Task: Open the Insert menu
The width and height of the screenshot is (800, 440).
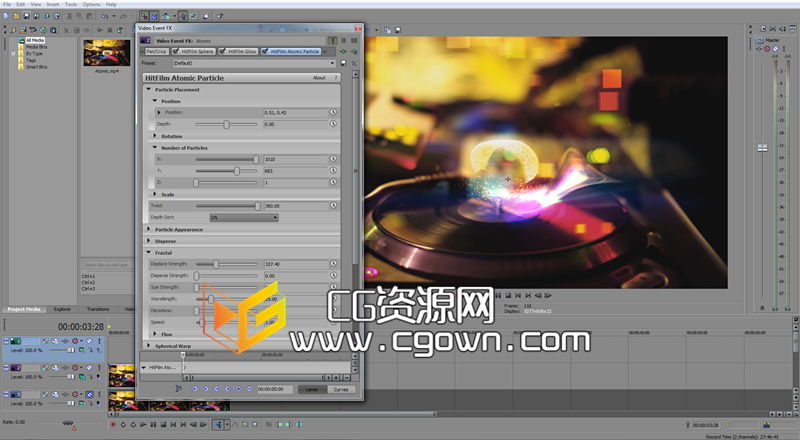Action: pos(53,4)
